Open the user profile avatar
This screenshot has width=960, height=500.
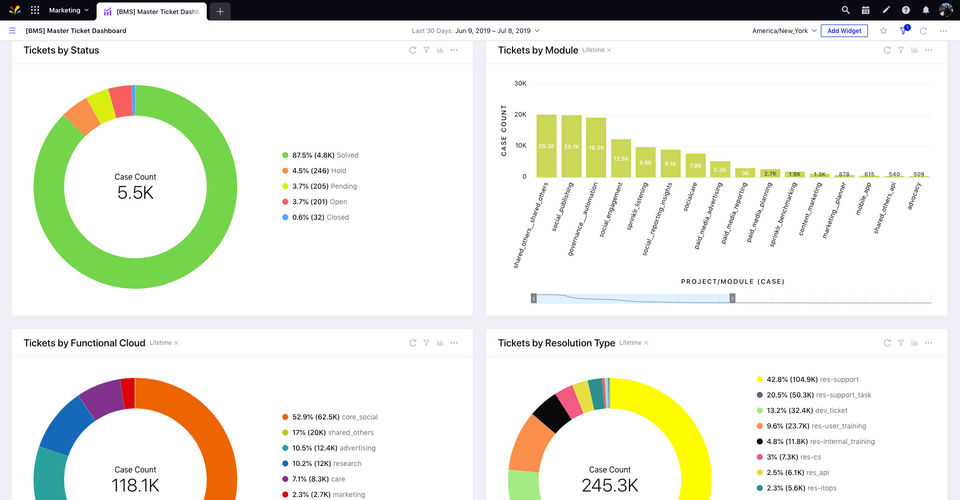point(946,10)
